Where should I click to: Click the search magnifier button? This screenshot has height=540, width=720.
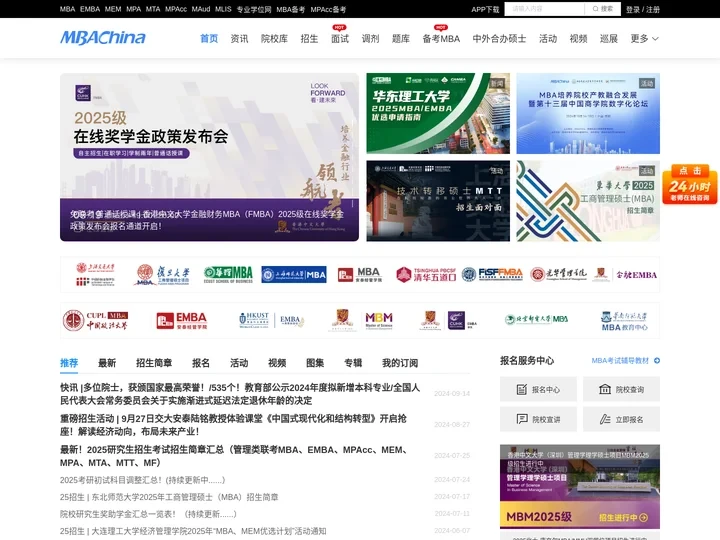(x=602, y=9)
